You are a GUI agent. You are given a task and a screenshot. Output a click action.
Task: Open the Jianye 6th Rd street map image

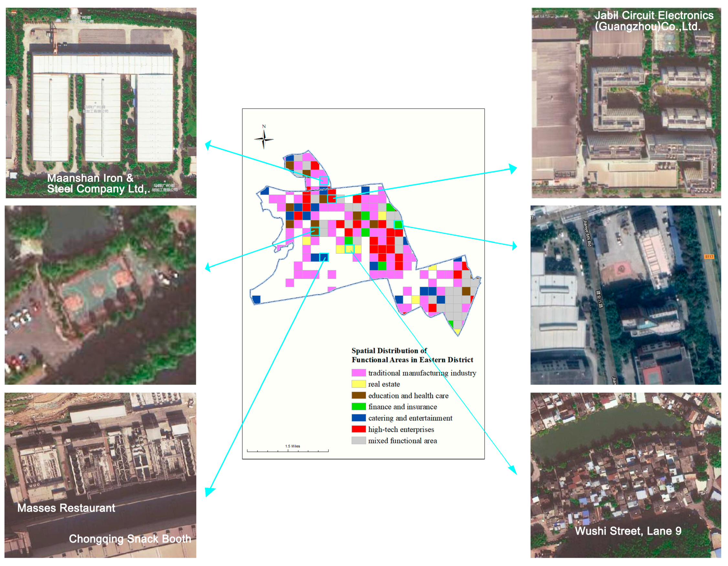pyautogui.click(x=625, y=295)
